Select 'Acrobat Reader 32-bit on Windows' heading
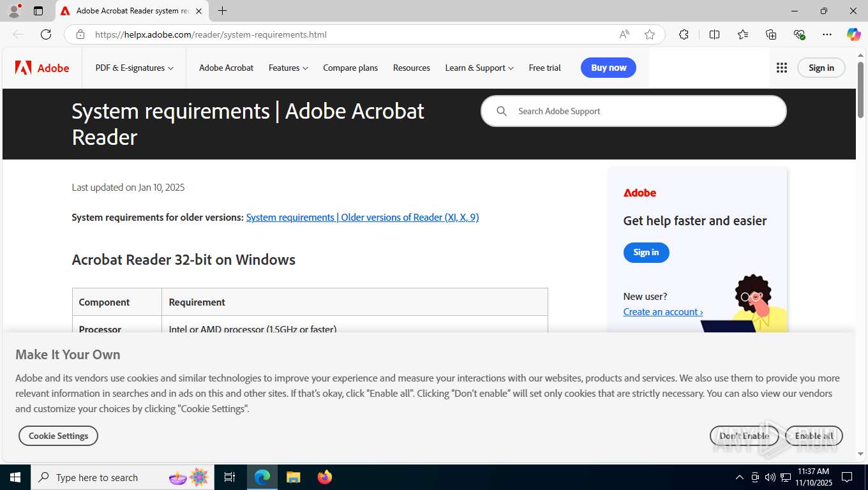 (x=184, y=260)
